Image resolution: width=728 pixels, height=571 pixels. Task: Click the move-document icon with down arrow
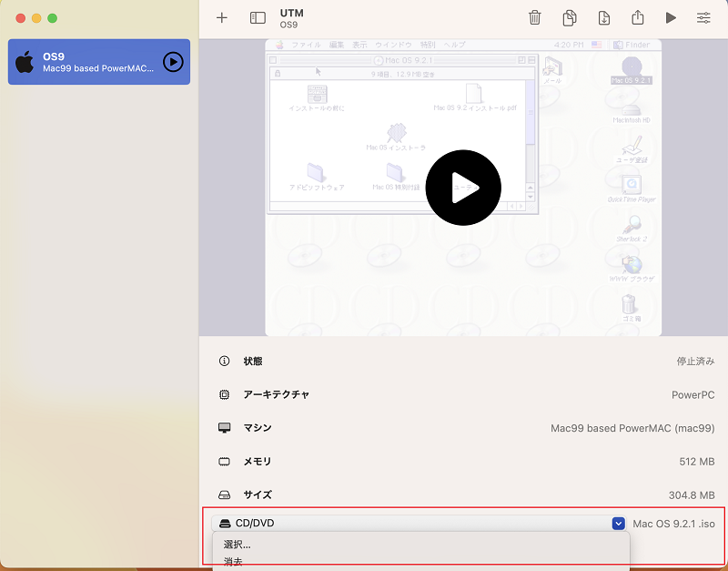click(603, 17)
